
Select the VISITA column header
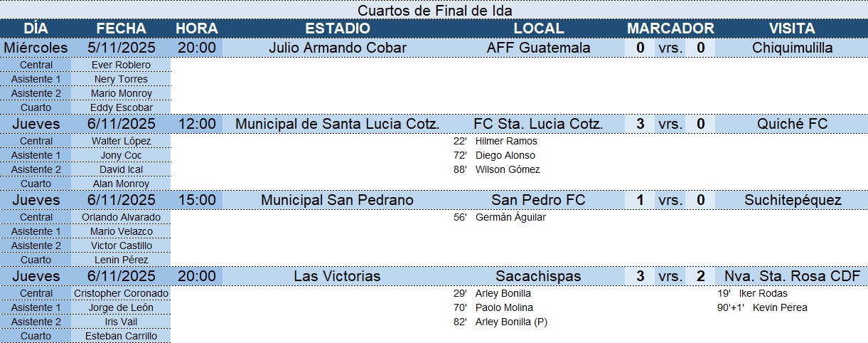[792, 28]
